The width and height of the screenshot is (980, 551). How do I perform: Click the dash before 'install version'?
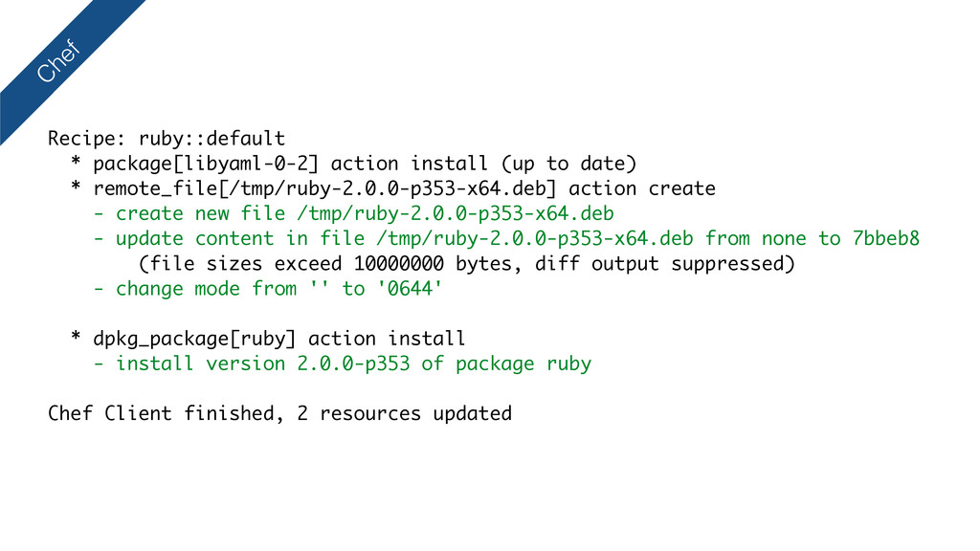[99, 364]
